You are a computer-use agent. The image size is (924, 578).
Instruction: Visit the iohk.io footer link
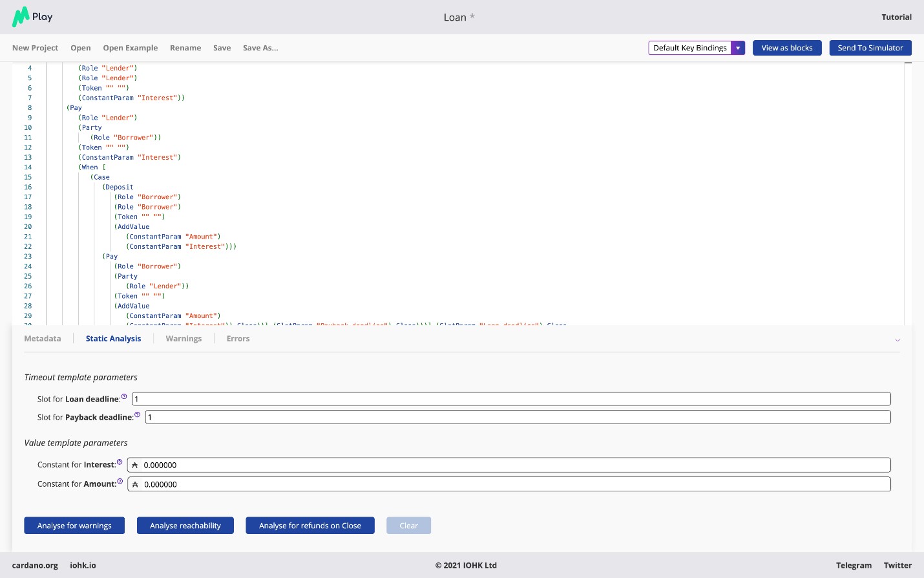click(83, 566)
